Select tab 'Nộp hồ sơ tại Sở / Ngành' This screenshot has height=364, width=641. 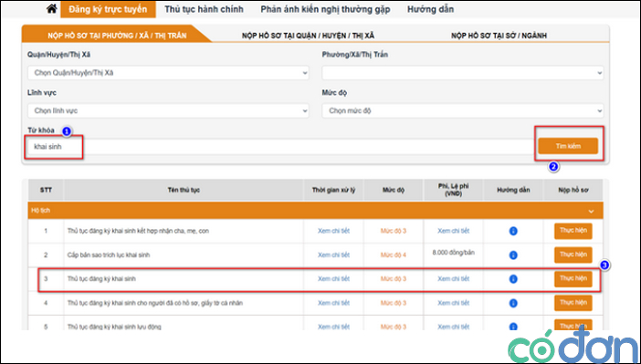(x=499, y=36)
